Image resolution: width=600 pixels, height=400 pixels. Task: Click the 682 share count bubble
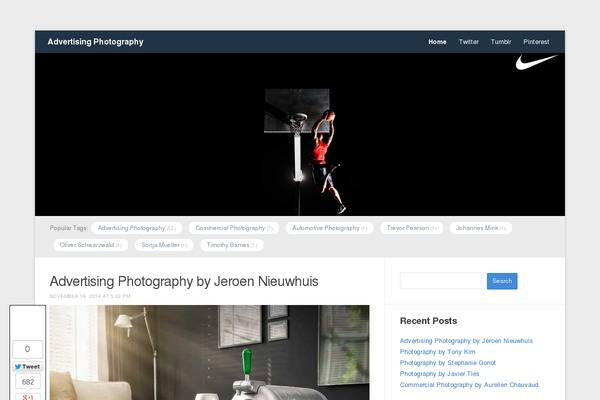(x=28, y=382)
